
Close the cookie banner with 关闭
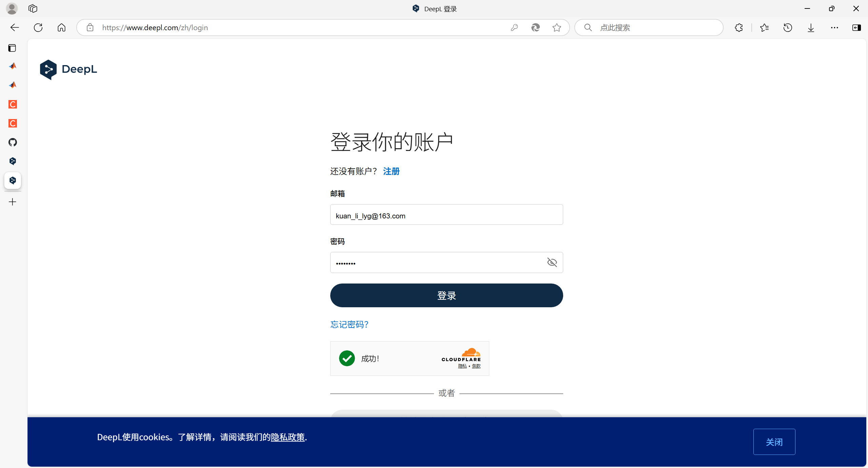click(x=774, y=442)
